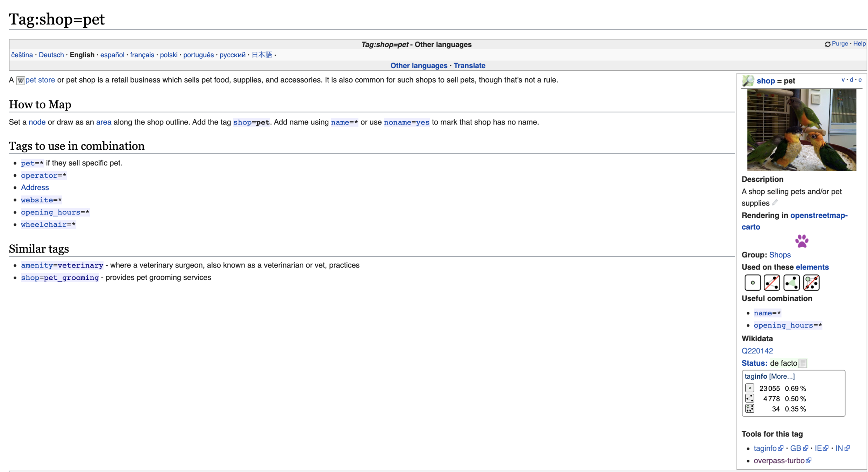Open the Other languages link
This screenshot has height=472, width=868.
pyautogui.click(x=419, y=65)
